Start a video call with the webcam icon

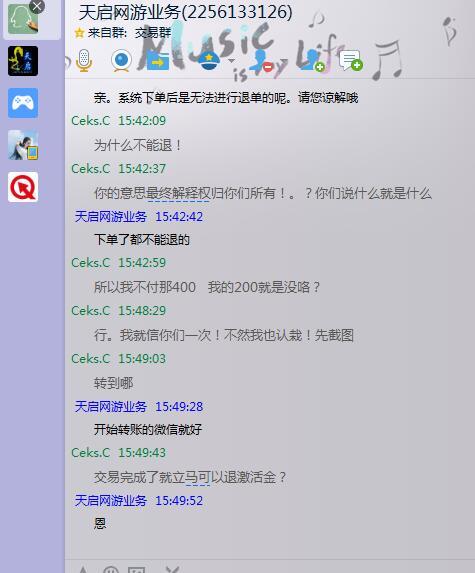pos(121,60)
